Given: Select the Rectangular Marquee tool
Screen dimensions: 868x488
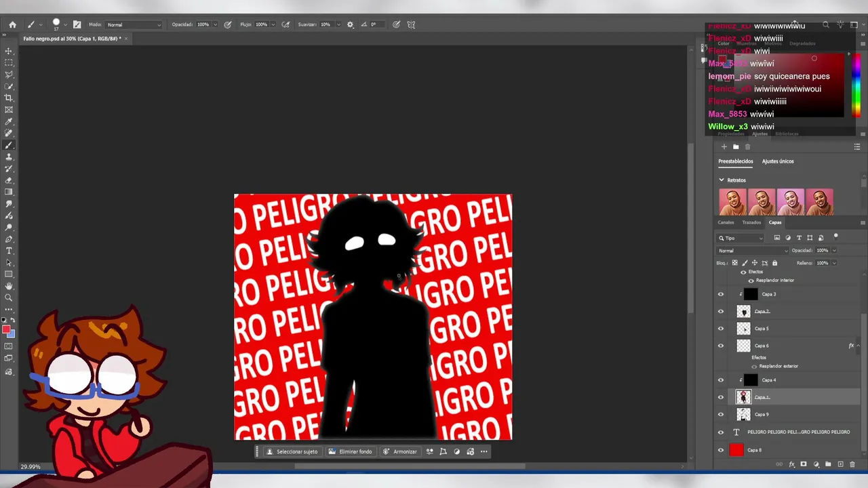Looking at the screenshot, I should (9, 62).
